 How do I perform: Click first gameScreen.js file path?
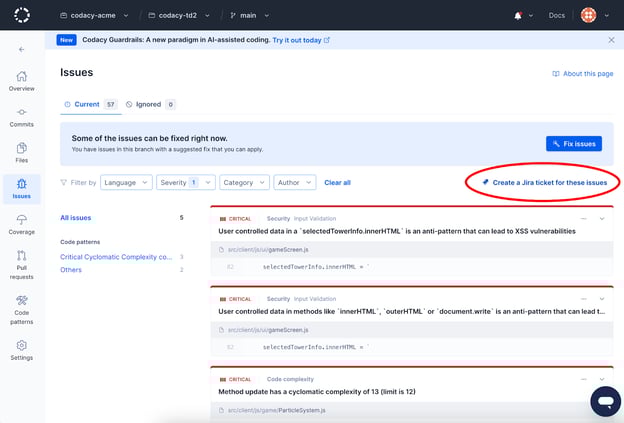[268, 250]
